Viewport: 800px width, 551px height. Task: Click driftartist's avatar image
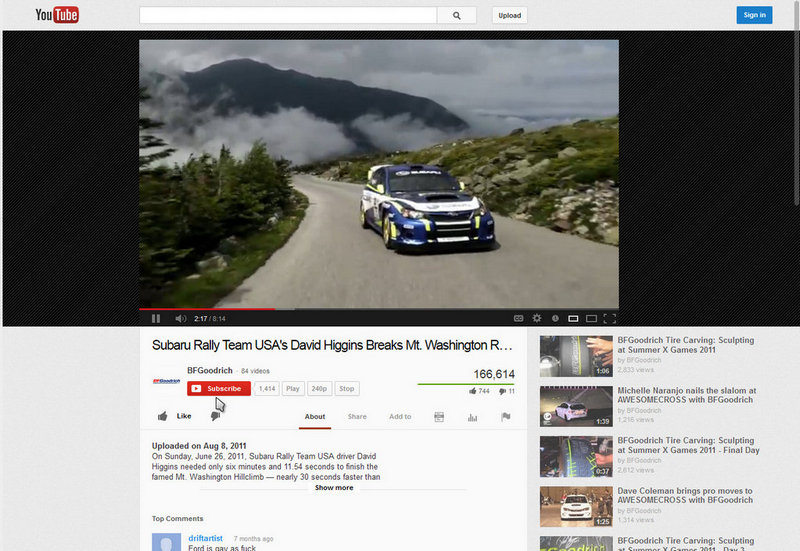pyautogui.click(x=166, y=542)
